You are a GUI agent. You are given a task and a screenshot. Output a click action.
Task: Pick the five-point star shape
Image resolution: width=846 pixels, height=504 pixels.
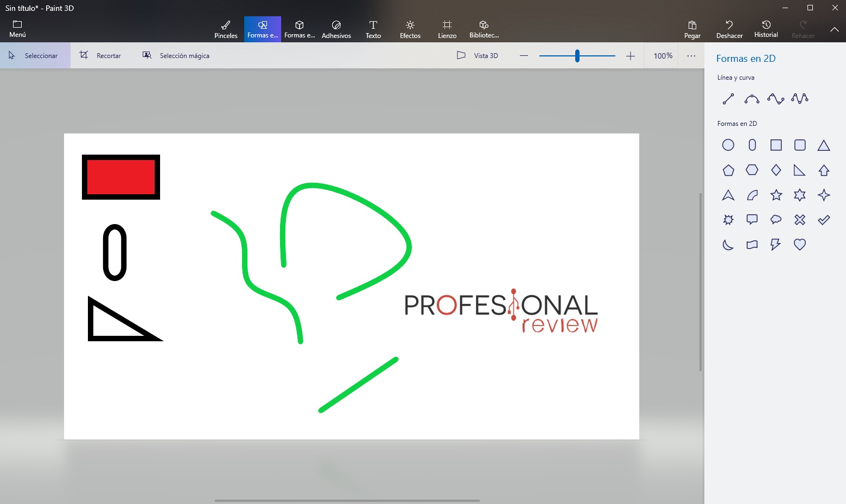click(x=775, y=195)
